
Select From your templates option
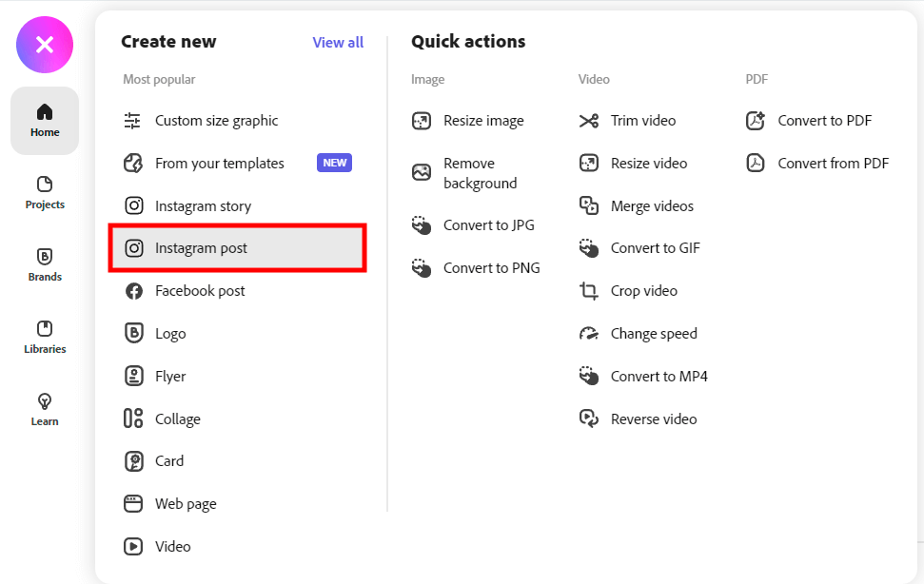pyautogui.click(x=219, y=164)
